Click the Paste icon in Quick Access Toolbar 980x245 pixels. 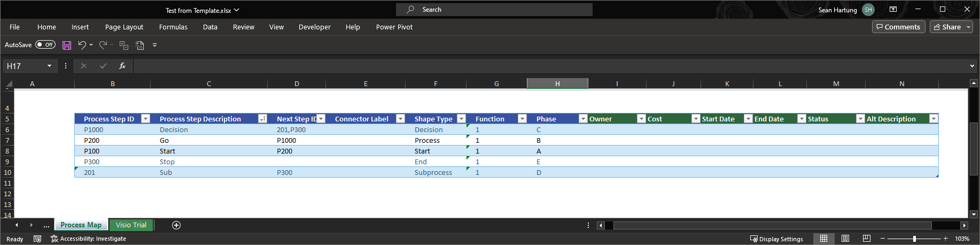(140, 45)
